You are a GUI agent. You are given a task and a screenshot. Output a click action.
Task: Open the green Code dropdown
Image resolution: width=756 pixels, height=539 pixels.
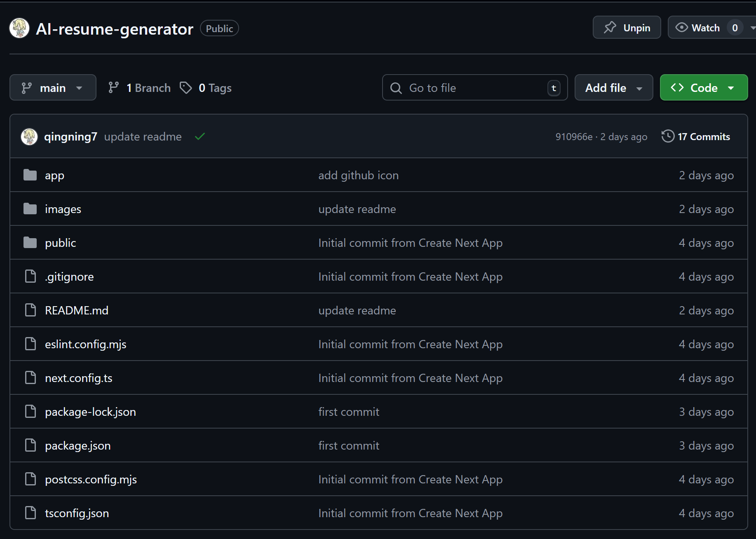(x=704, y=88)
